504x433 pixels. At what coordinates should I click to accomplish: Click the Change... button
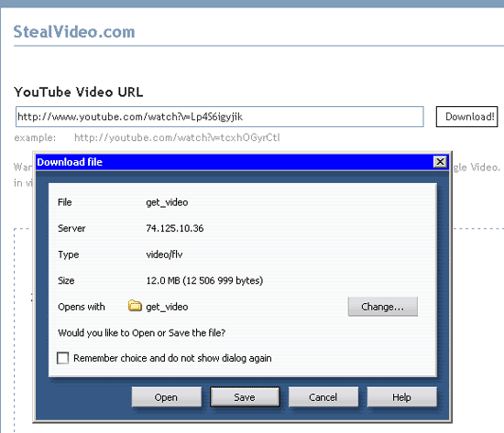point(383,307)
